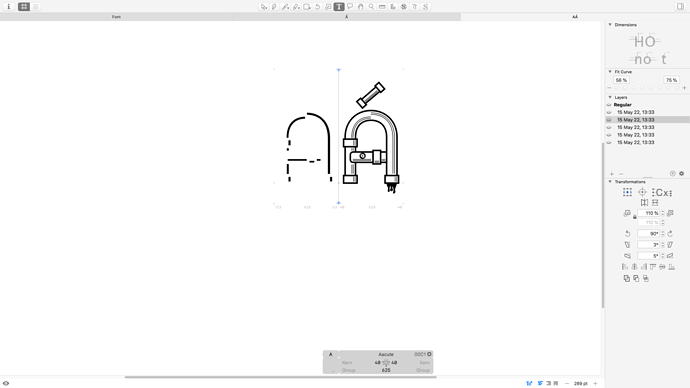The height and width of the screenshot is (388, 690).
Task: Click the rotate clockwise button
Action: click(670, 234)
